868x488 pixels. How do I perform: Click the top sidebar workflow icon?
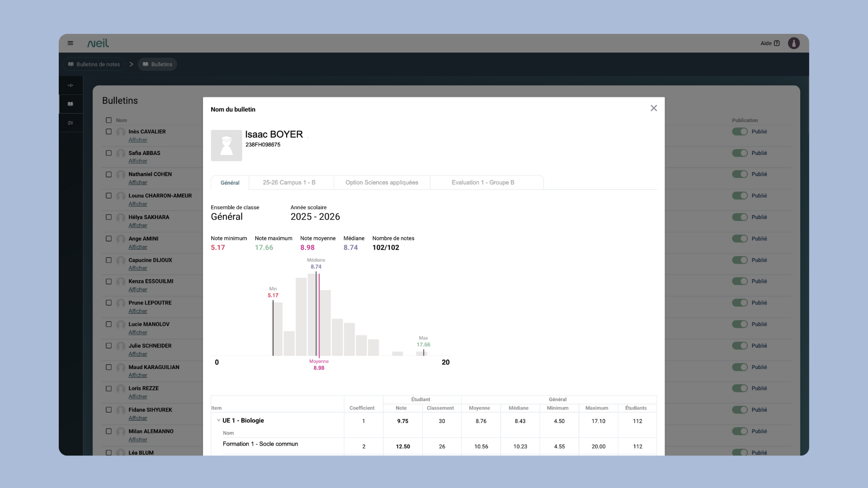71,85
